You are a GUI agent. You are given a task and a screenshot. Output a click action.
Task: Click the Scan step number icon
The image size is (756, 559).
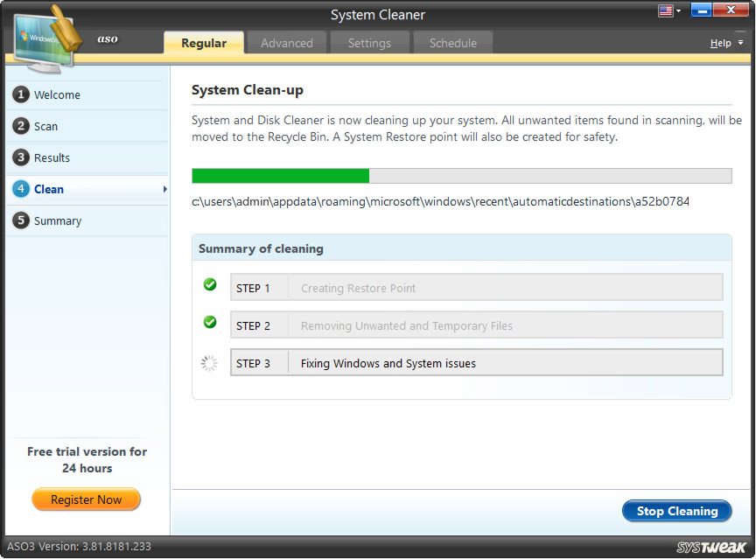(21, 126)
